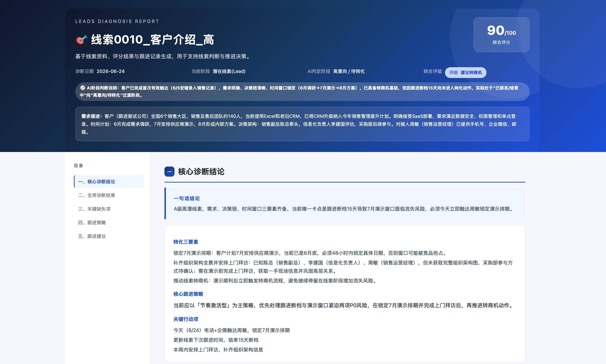This screenshot has width=606, height=364.
Task: Click the blue minus icon beside 核心诊断结论 heading
Action: pos(169,172)
